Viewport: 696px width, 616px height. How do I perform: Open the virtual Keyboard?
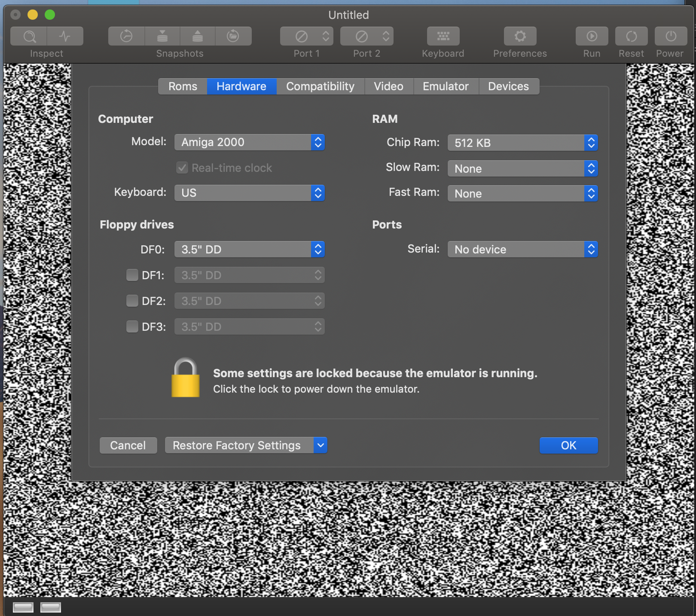443,37
